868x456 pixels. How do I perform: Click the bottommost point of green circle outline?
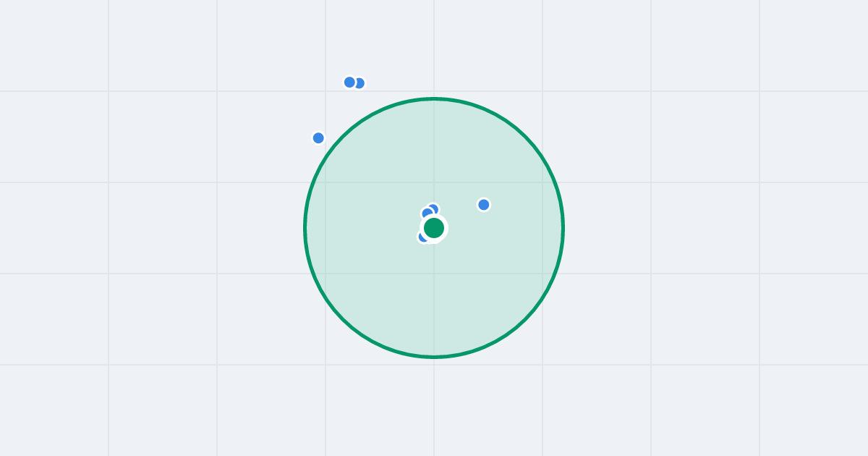[x=434, y=357]
